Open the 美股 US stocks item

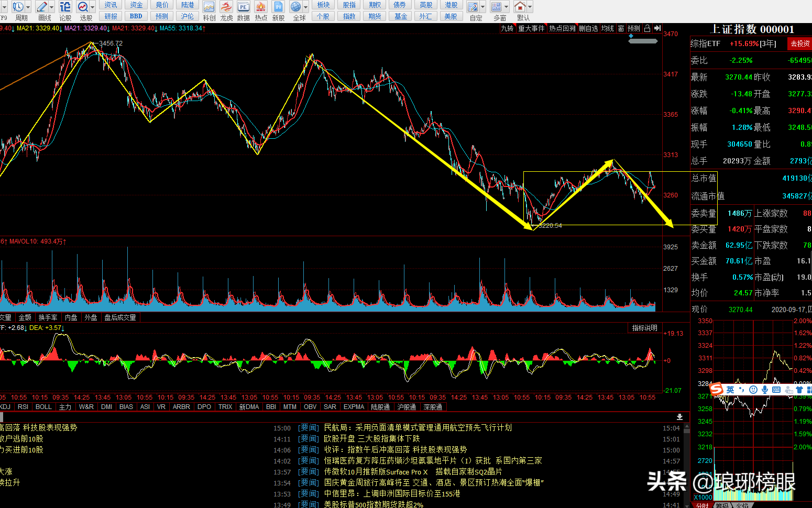pyautogui.click(x=451, y=16)
